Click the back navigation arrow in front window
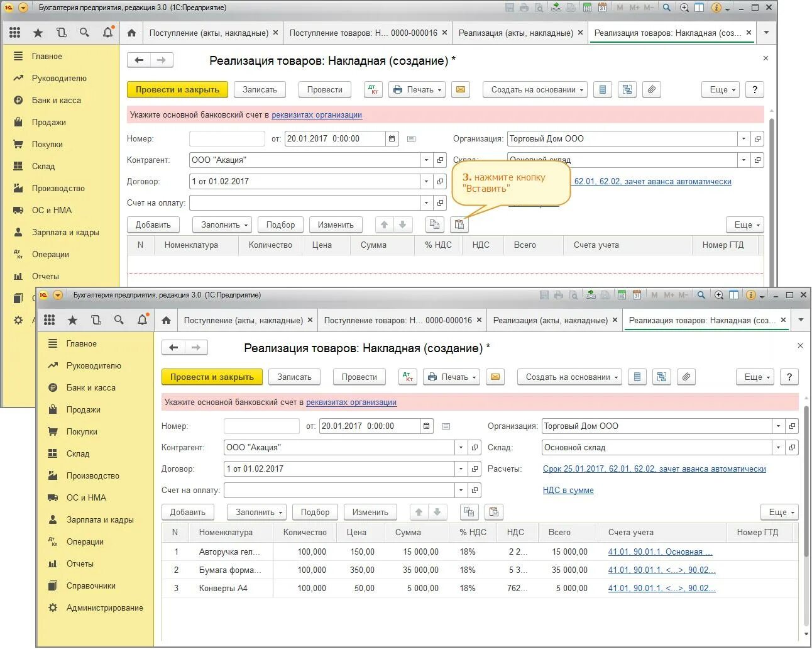Viewport: 812px width, 649px height. tap(173, 347)
